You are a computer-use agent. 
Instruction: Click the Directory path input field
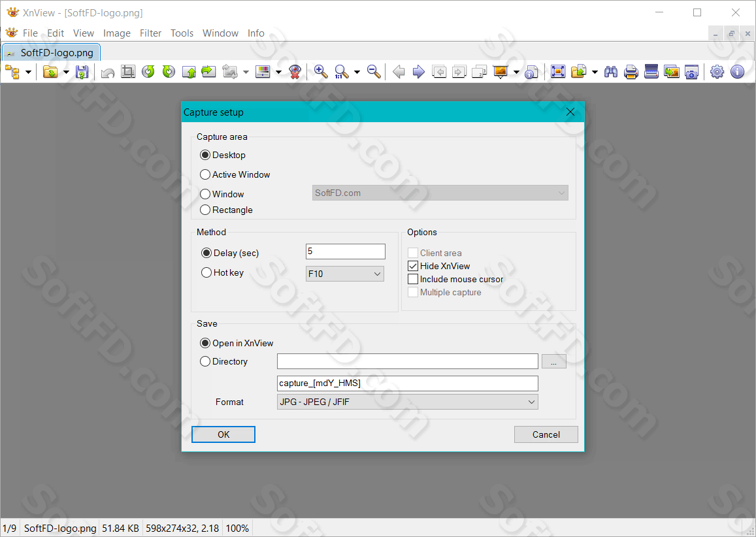(408, 361)
